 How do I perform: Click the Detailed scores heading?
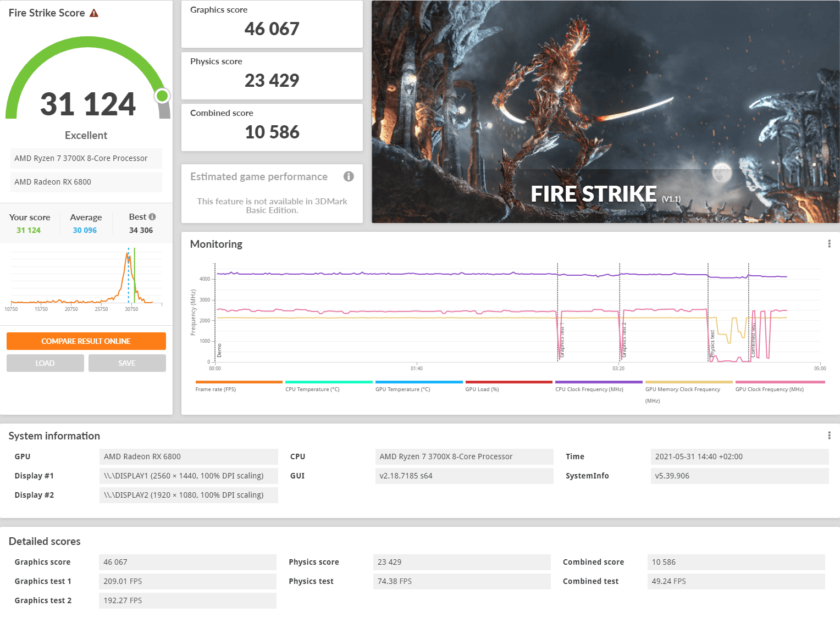click(x=45, y=542)
